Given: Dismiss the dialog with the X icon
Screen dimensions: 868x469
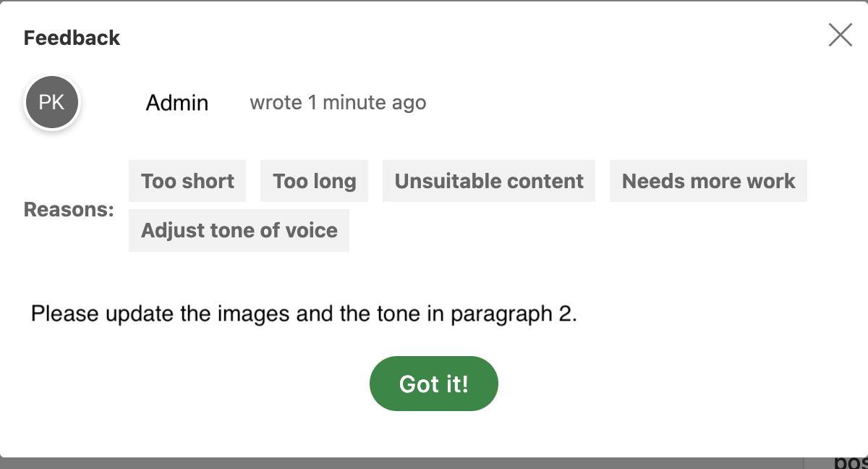Looking at the screenshot, I should [x=840, y=35].
